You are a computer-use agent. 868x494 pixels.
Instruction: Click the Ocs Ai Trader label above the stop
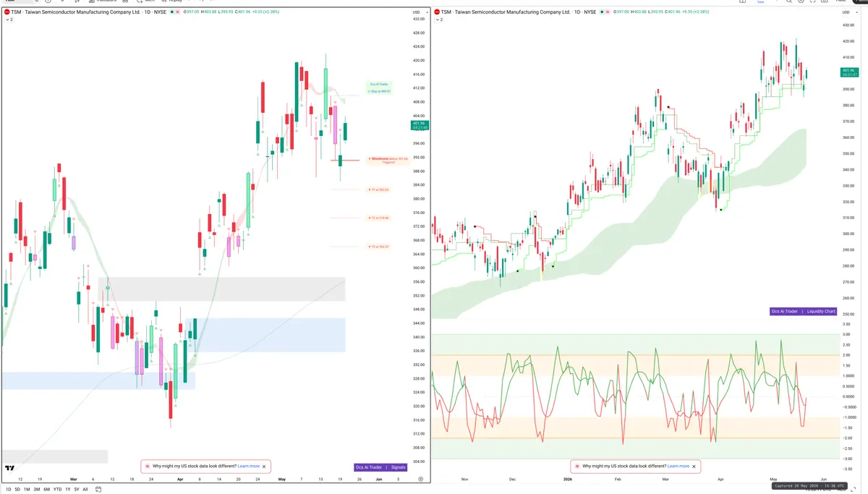pyautogui.click(x=379, y=85)
